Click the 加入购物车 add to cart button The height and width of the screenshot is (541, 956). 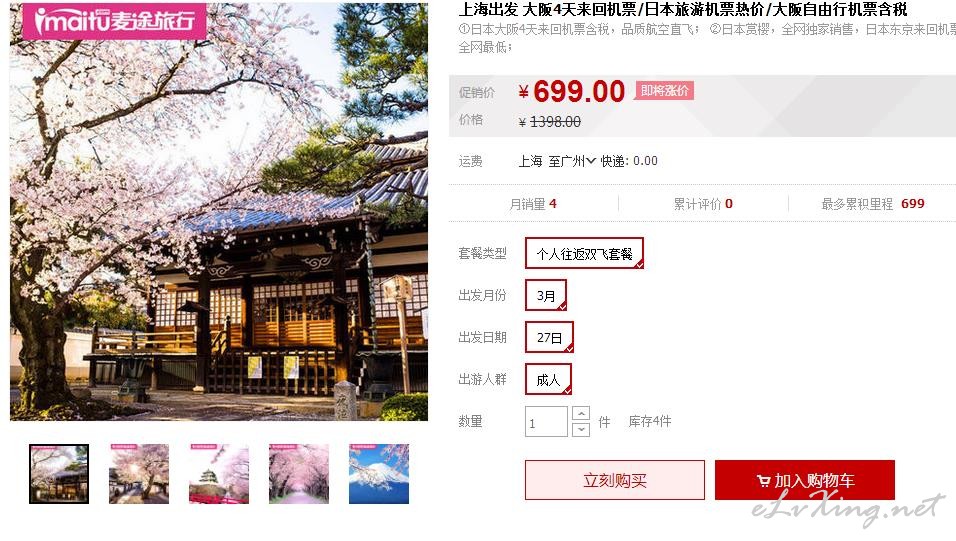(x=805, y=480)
